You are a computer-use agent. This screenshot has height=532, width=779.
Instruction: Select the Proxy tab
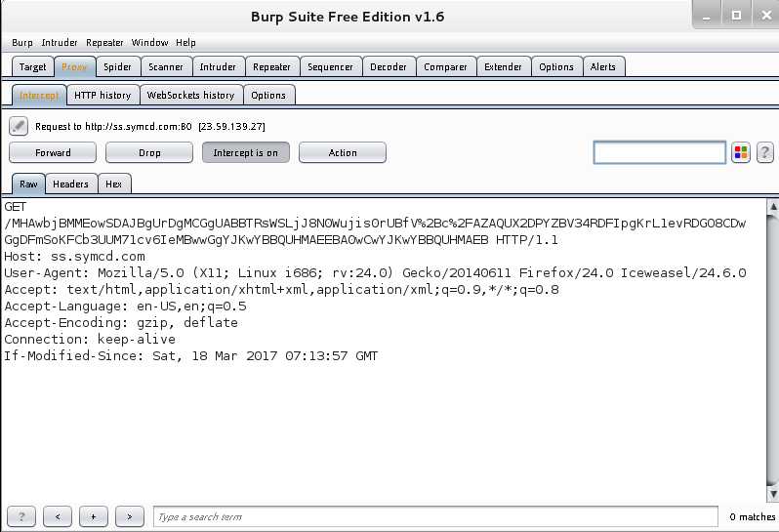(x=74, y=67)
